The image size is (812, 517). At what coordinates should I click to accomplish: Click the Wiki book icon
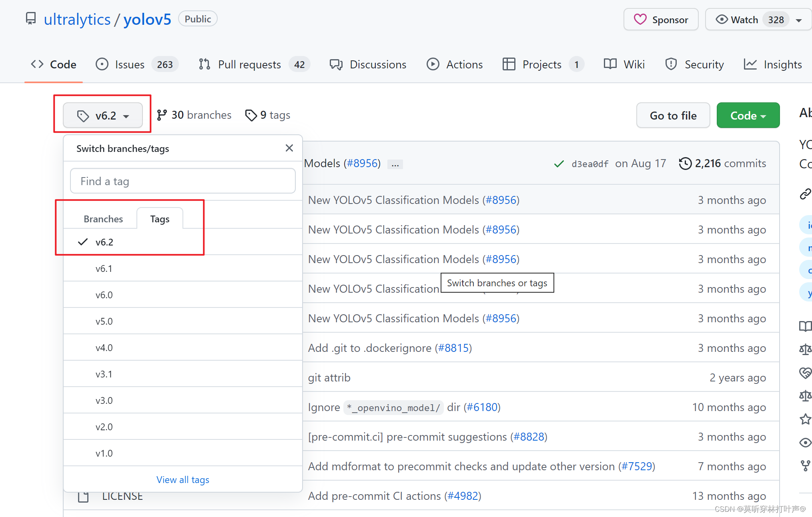coord(610,64)
